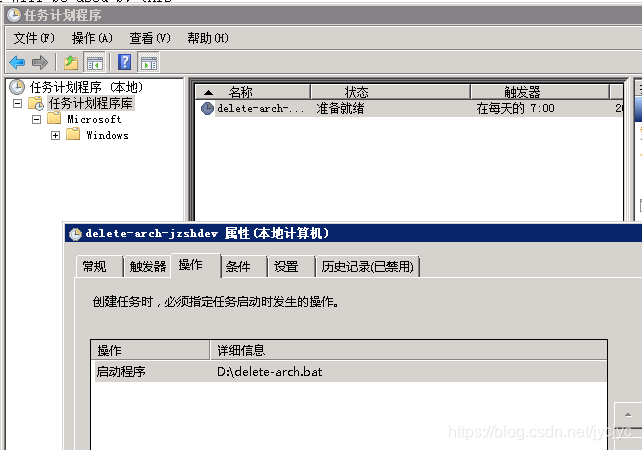This screenshot has width=642, height=450.
Task: Click the Back arrow toolbar icon
Action: (17, 63)
